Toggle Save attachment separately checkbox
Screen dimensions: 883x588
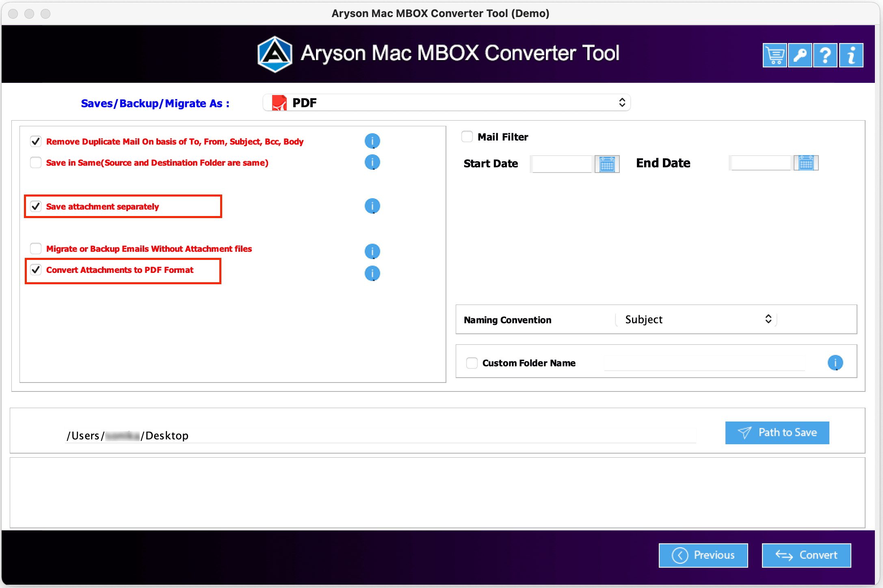pyautogui.click(x=36, y=206)
